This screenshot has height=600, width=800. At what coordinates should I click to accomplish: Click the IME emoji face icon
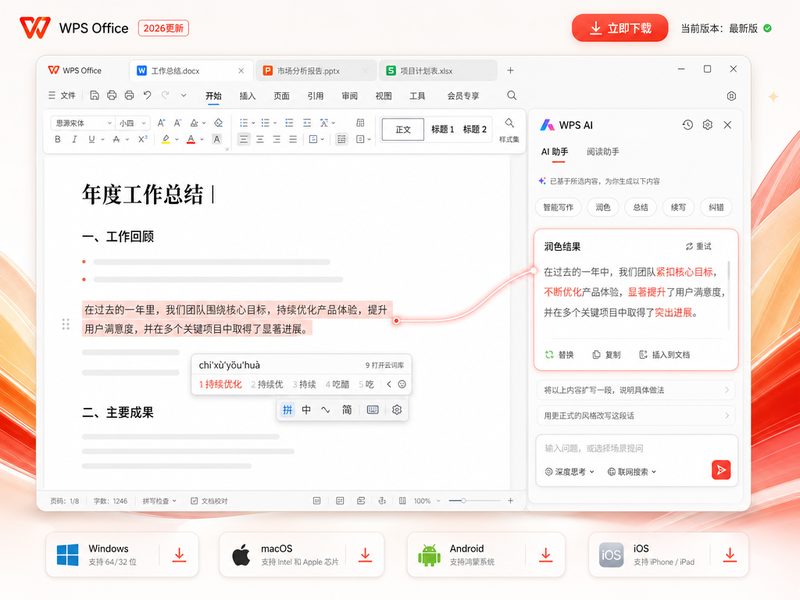coord(402,384)
